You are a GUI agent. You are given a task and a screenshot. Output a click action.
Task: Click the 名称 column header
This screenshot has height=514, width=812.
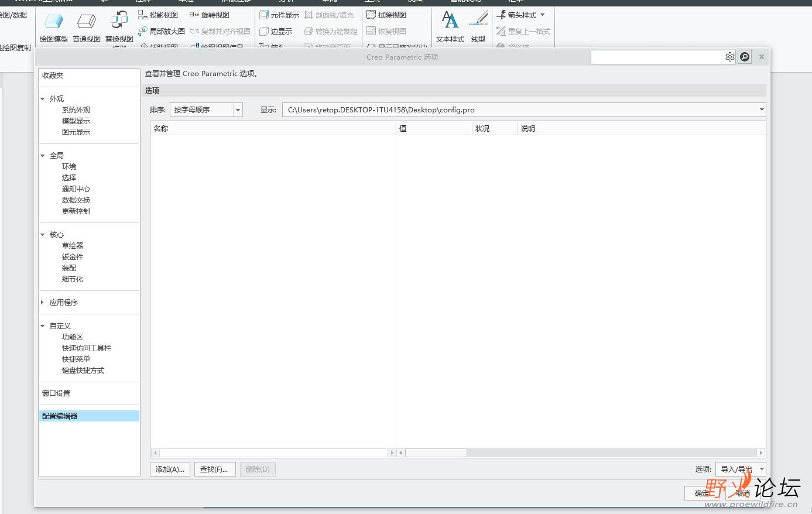point(273,128)
